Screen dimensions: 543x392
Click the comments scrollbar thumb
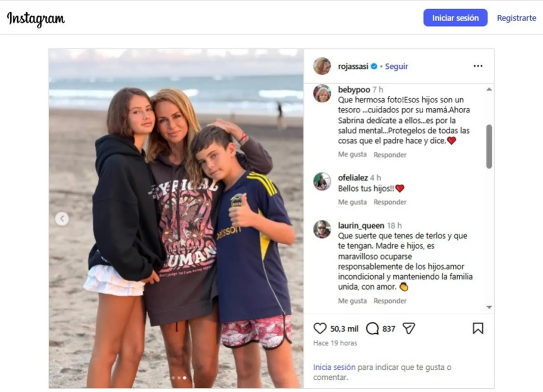(488, 147)
